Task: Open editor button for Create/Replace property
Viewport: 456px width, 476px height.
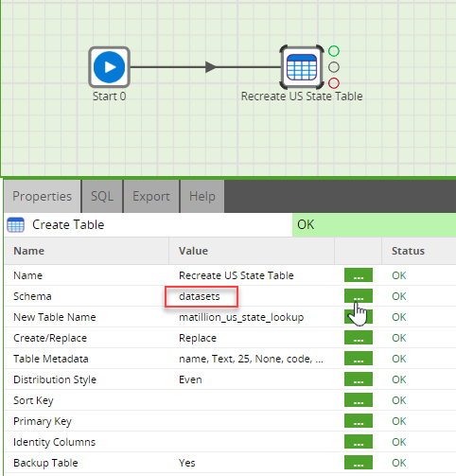Action: (359, 338)
